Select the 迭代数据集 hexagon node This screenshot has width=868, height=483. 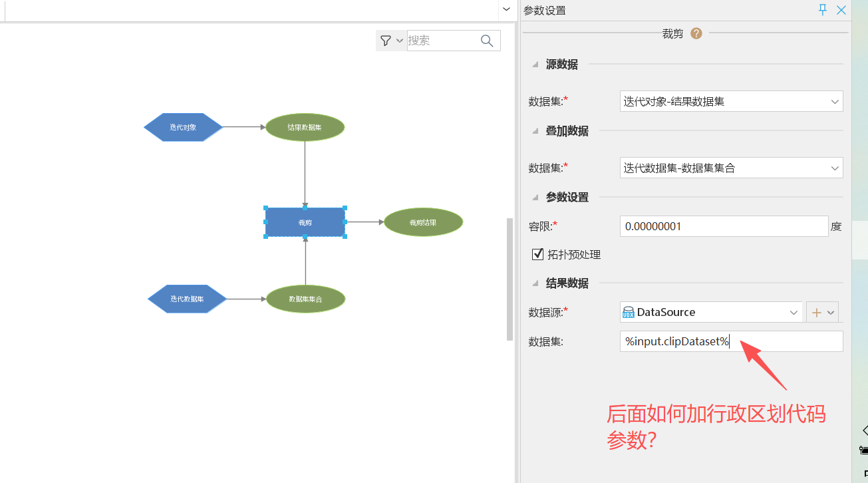point(187,299)
